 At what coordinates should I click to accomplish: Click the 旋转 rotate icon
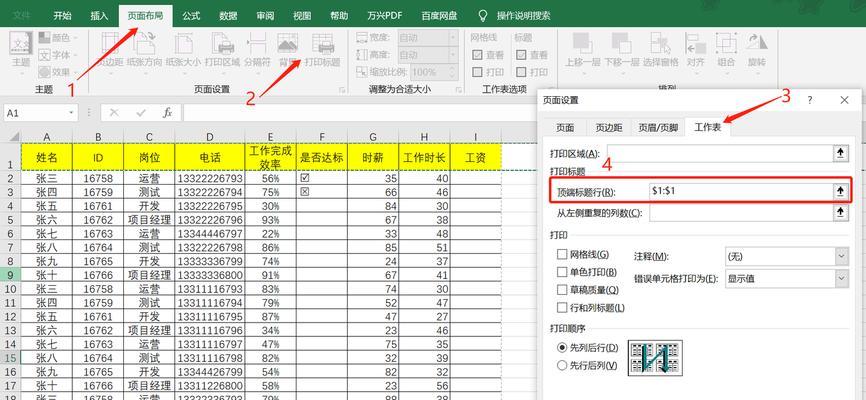click(x=757, y=43)
